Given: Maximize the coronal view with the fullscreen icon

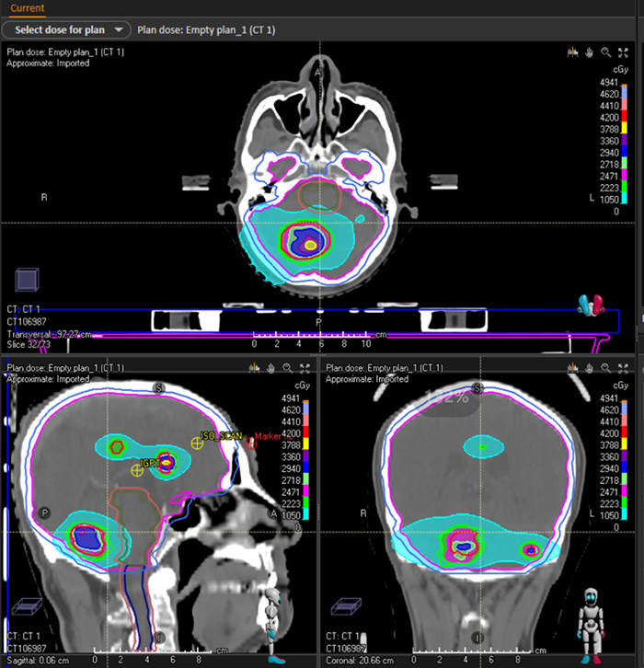Looking at the screenshot, I should 624,367.
